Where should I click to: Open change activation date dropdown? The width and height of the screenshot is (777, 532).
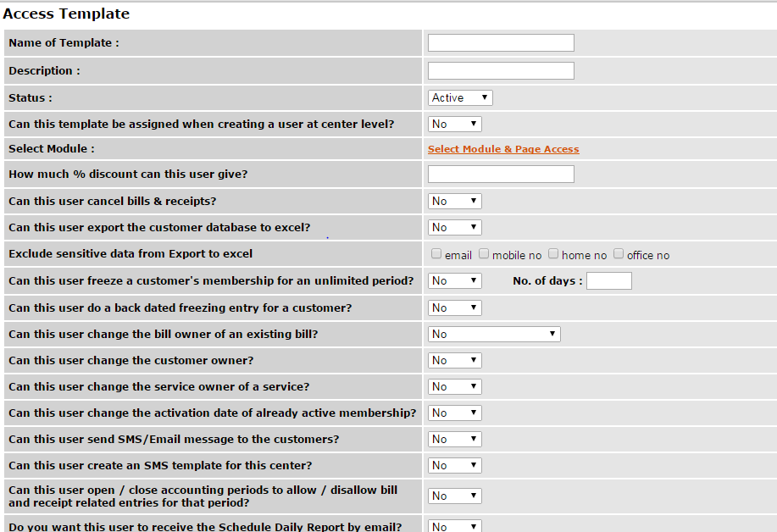click(455, 413)
